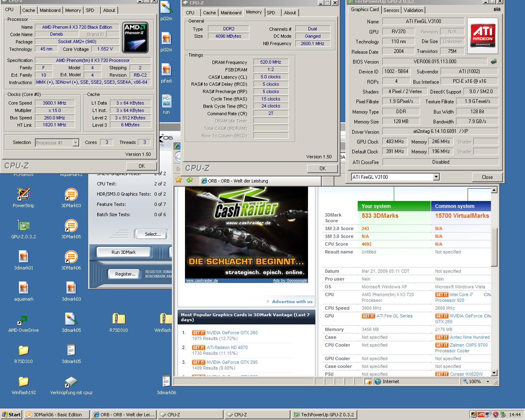Screen dimensions: 525x420
Task: Click the GPU-Z BIOS save chip icon
Action: 494,61
